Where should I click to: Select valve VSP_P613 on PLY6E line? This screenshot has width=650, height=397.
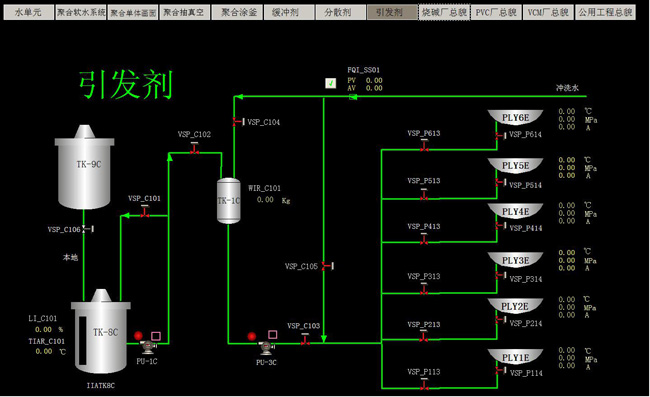pos(424,145)
